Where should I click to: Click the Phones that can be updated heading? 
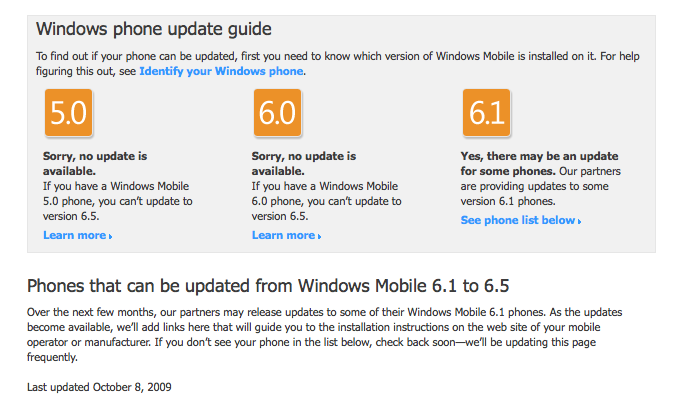click(268, 286)
